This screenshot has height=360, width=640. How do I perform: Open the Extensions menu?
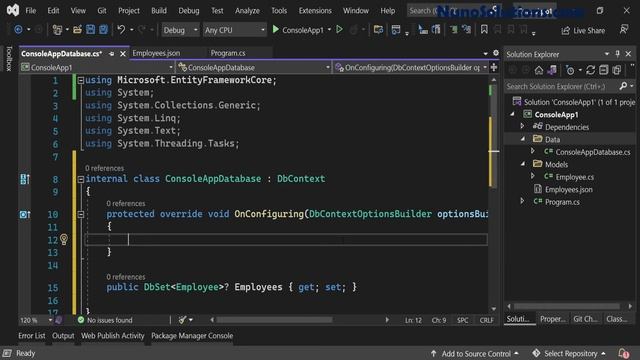click(315, 11)
